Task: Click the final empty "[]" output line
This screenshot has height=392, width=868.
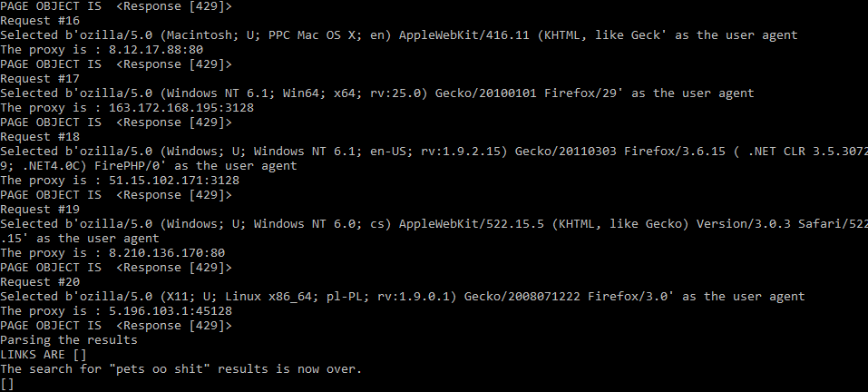Action: [7, 383]
